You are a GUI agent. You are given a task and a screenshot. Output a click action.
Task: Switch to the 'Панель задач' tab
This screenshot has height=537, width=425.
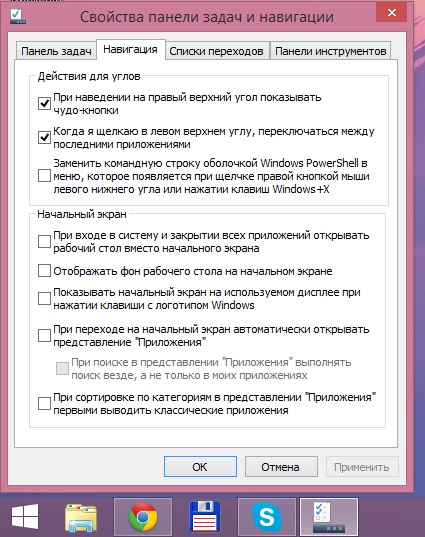coord(56,51)
